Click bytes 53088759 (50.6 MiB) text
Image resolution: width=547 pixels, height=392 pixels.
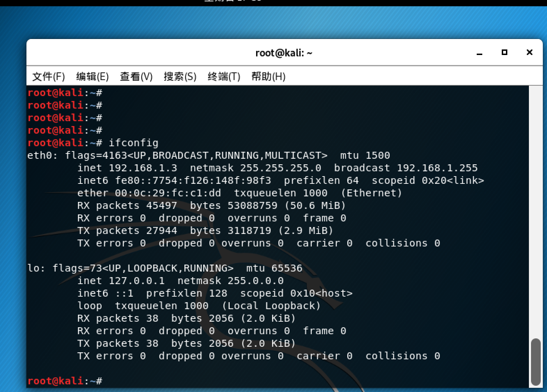tap(268, 205)
